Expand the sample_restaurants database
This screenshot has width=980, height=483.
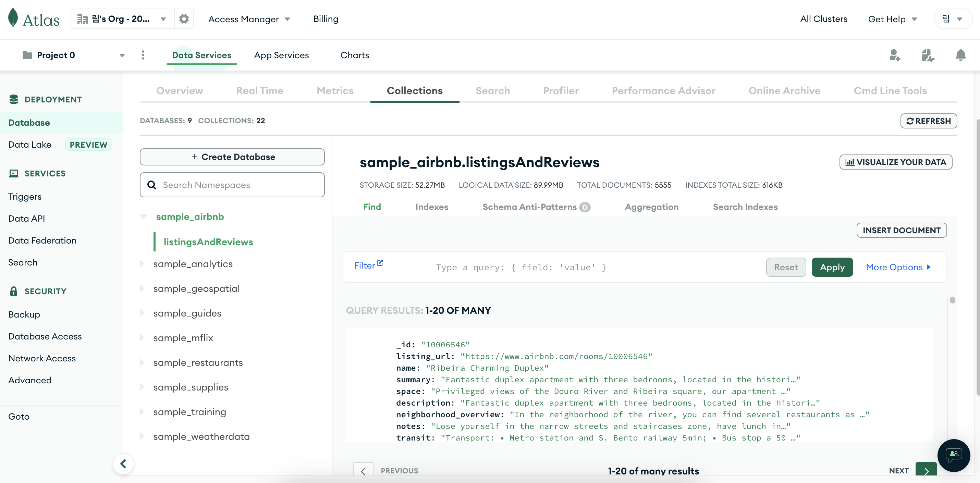tap(142, 362)
